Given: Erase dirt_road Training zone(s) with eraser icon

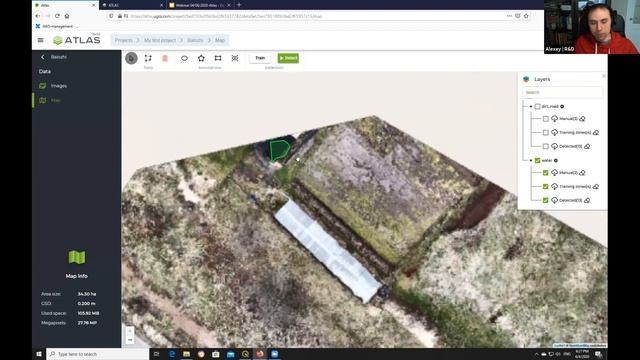Looking at the screenshot, I should tap(596, 133).
